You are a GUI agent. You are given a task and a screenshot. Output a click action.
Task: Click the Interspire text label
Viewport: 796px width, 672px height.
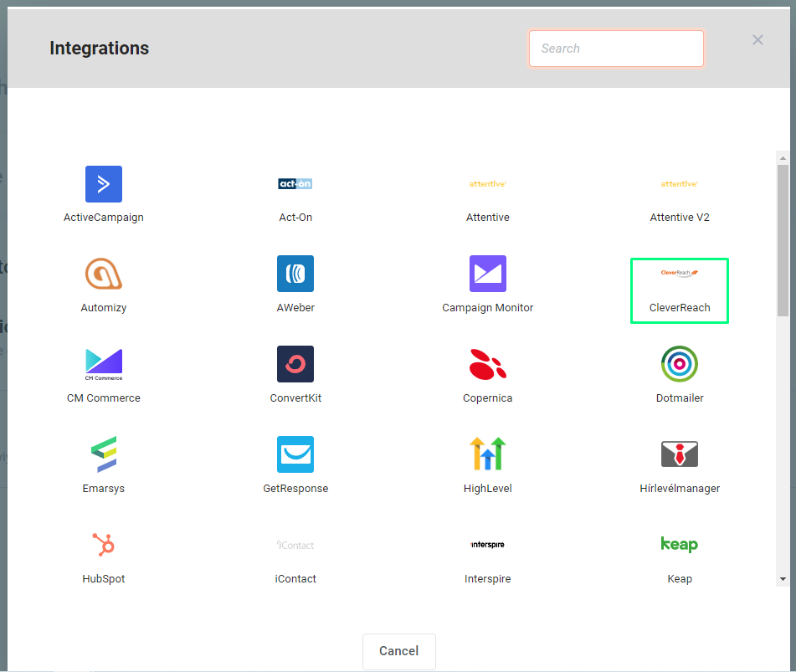pyautogui.click(x=487, y=578)
